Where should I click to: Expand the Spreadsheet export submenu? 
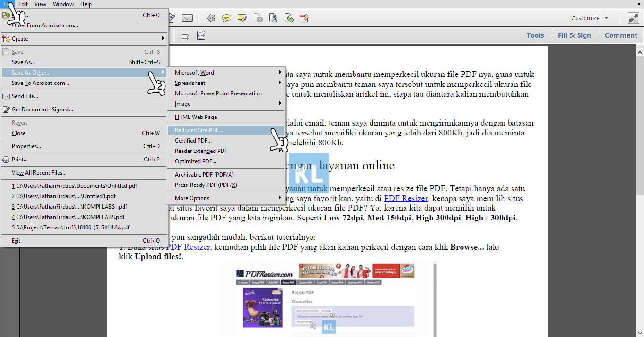(226, 83)
